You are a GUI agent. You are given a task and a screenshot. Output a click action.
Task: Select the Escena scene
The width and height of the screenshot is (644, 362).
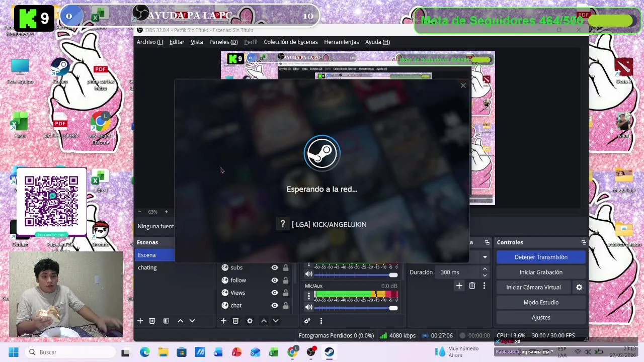tap(155, 255)
